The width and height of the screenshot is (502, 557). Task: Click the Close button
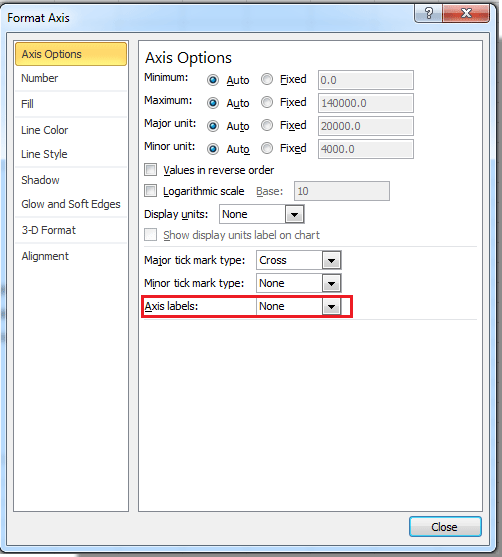(445, 526)
